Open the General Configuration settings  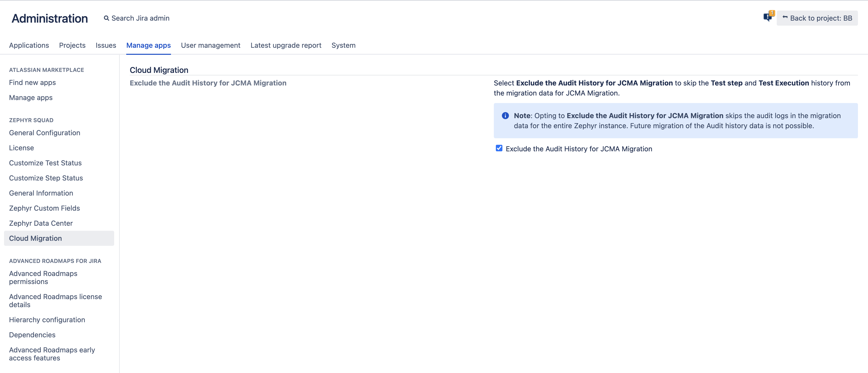(44, 132)
